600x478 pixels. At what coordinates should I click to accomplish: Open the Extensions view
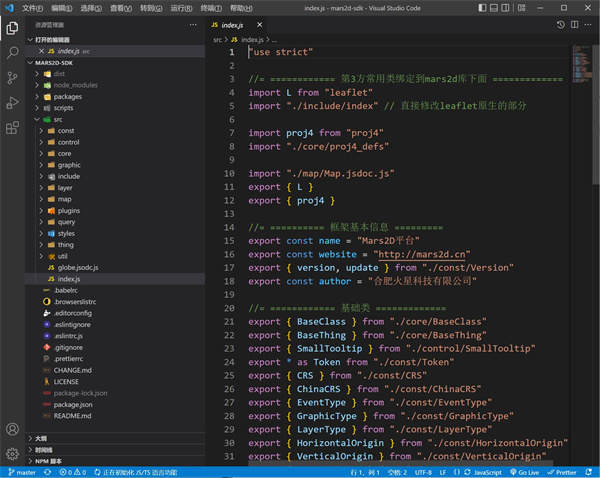tap(12, 128)
